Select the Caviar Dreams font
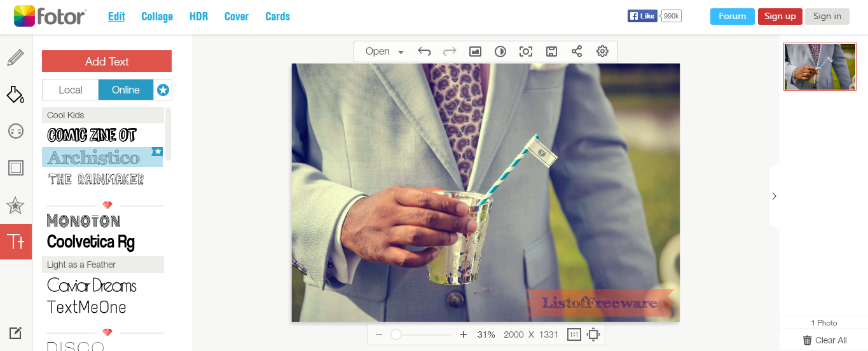Screen dimensions: 868x351 pyautogui.click(x=92, y=286)
